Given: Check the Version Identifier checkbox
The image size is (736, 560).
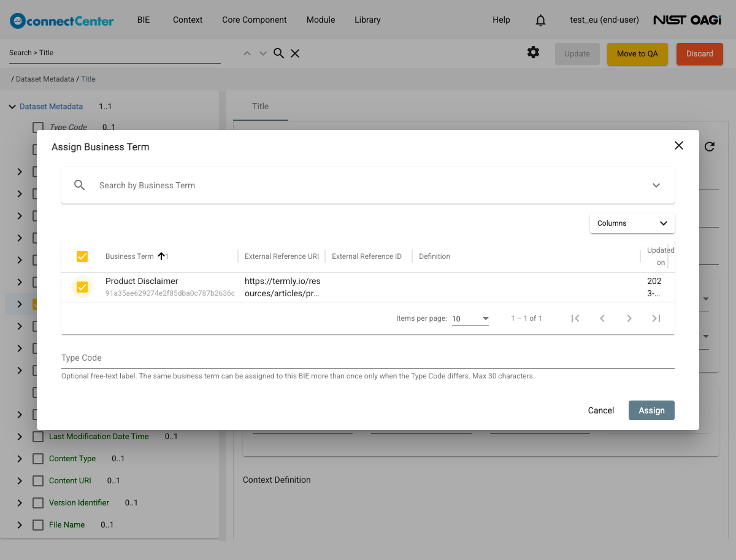Looking at the screenshot, I should tap(38, 503).
